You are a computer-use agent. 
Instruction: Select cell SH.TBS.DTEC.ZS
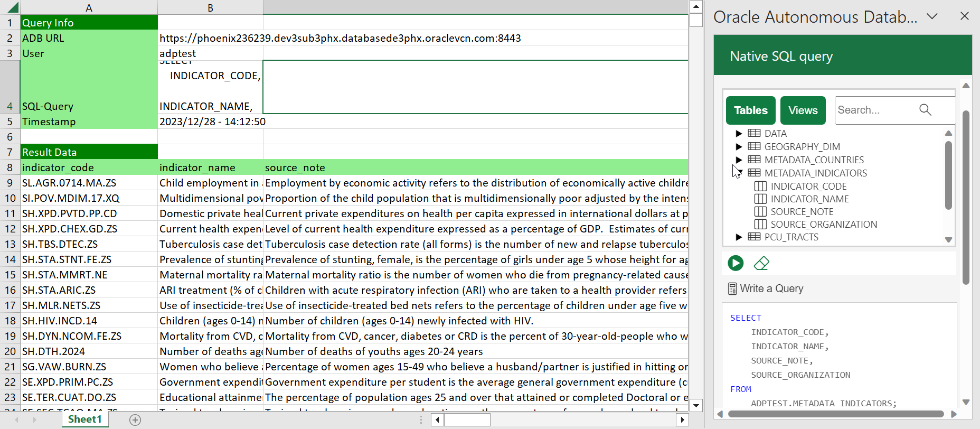89,244
